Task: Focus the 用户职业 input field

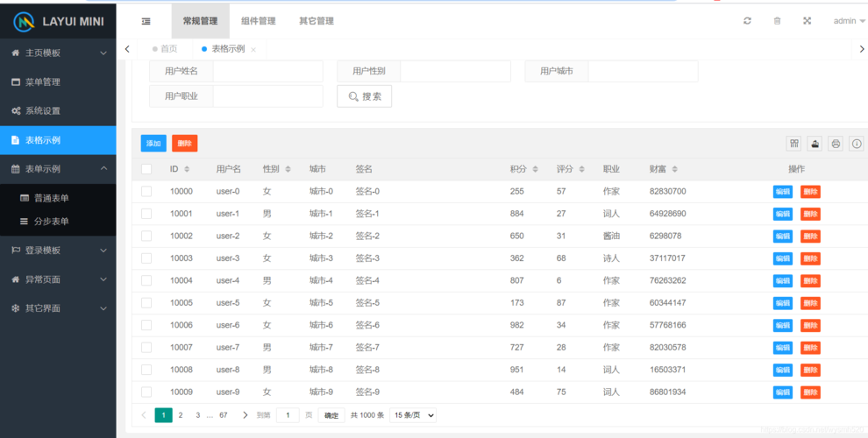Action: coord(268,96)
